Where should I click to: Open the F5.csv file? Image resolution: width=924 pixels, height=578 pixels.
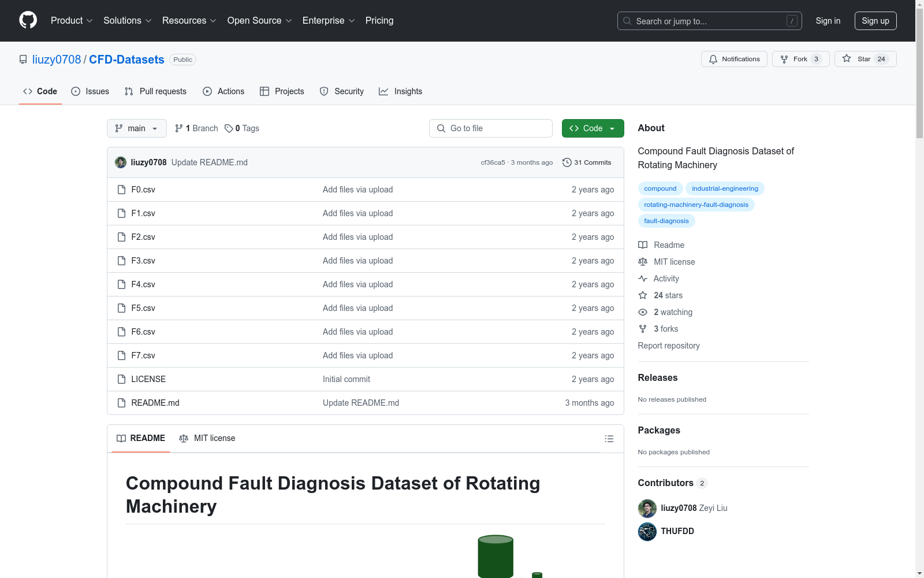(143, 308)
